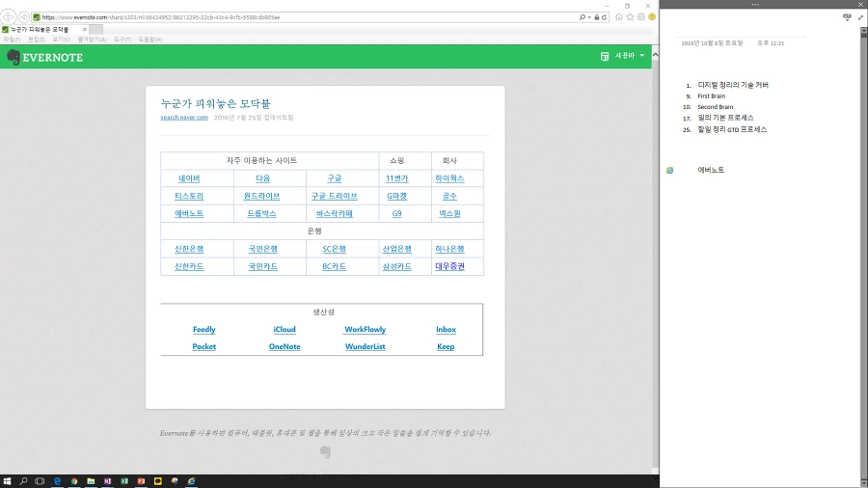
Task: Open the Favorites star icon
Action: 630,17
